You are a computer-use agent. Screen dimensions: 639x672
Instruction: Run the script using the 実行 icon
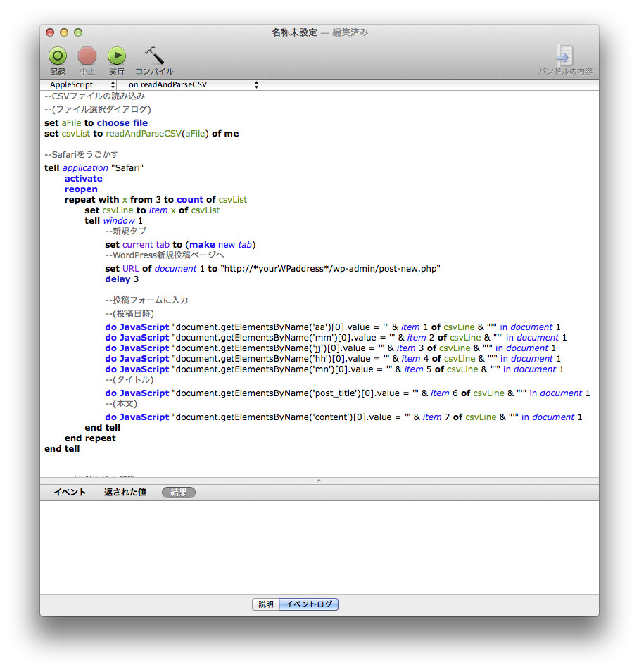[x=116, y=56]
